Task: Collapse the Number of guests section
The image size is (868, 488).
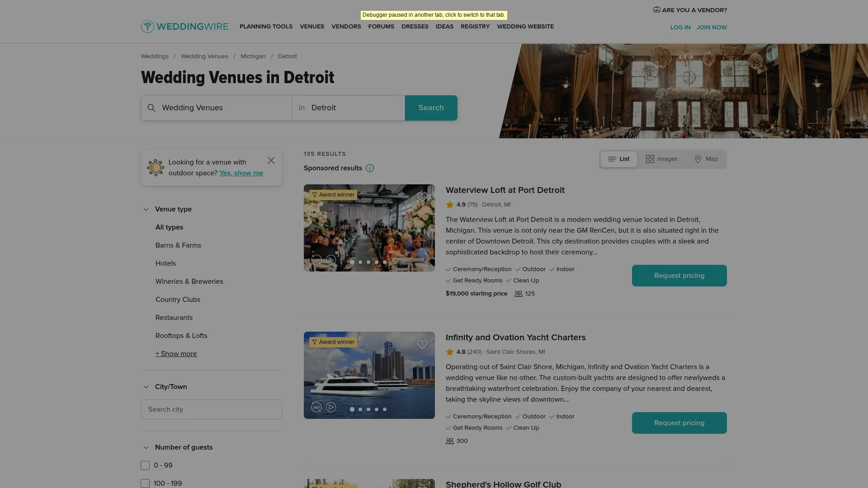Action: (146, 448)
